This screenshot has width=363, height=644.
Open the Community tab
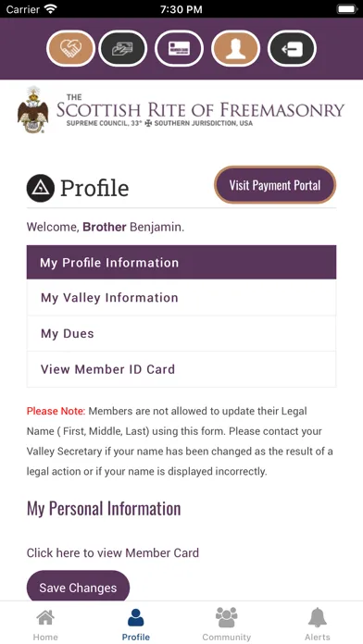click(227, 625)
